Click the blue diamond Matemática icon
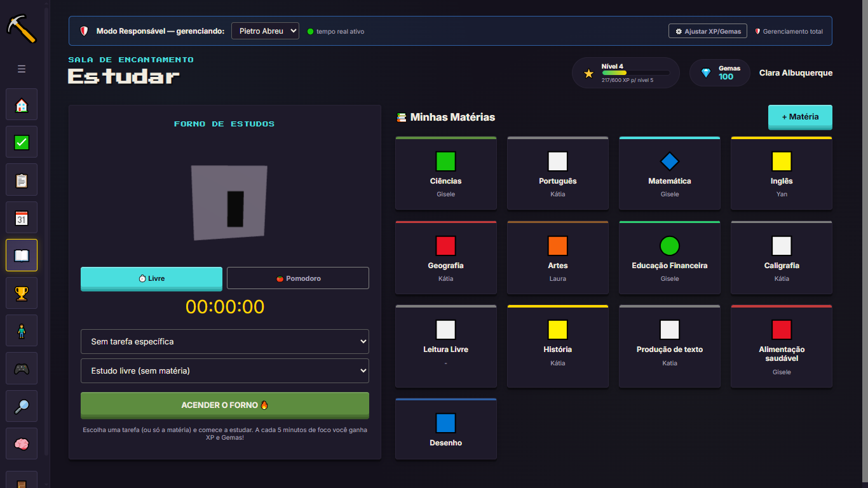The width and height of the screenshot is (868, 488). coord(670,161)
